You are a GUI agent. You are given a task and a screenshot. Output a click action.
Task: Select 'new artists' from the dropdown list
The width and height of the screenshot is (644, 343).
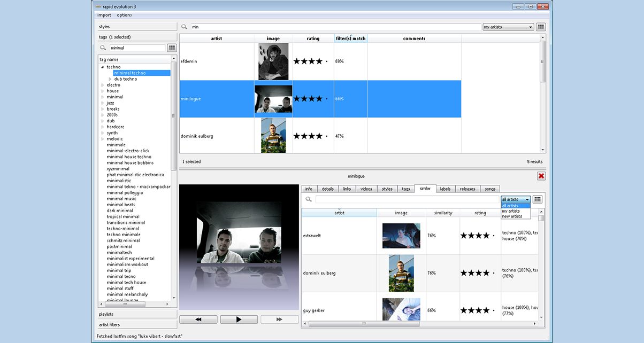[512, 216]
